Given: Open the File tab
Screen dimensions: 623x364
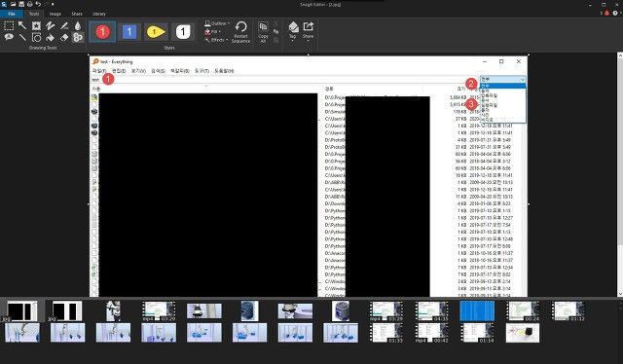Looking at the screenshot, I should (12, 14).
